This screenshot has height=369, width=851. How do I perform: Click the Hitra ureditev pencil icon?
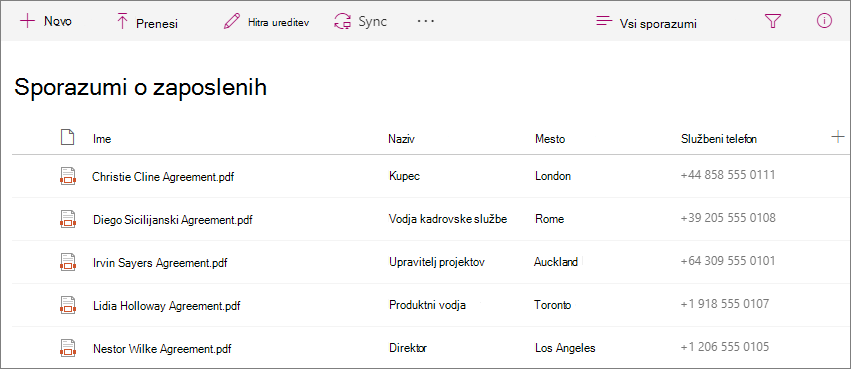[232, 22]
